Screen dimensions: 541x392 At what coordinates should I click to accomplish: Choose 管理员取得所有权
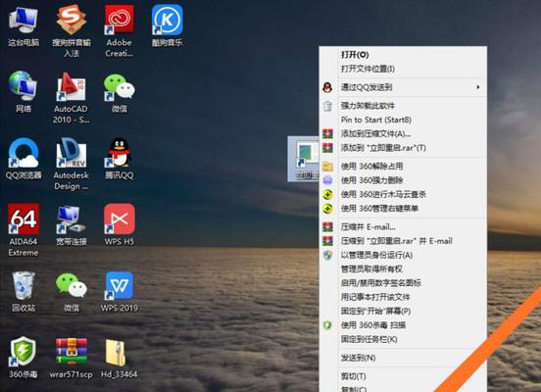(403, 269)
